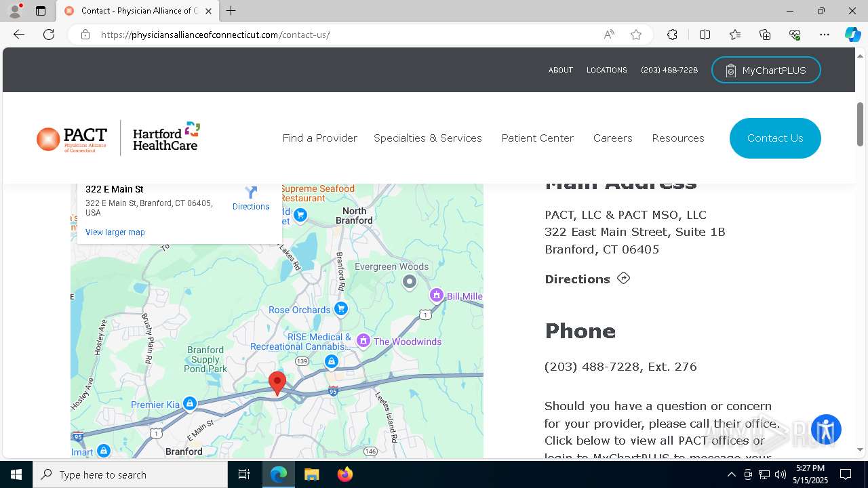Click the Hartford HealthCare logo

pyautogui.click(x=166, y=138)
